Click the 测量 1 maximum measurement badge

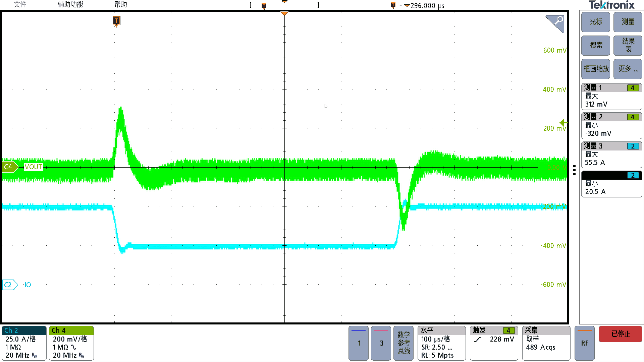(611, 97)
